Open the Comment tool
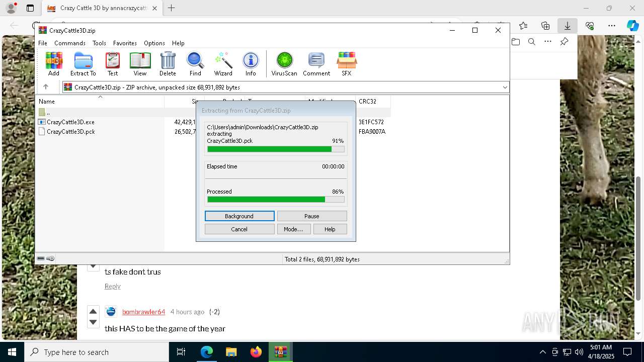Viewport: 644px width, 362px height. pos(316,64)
